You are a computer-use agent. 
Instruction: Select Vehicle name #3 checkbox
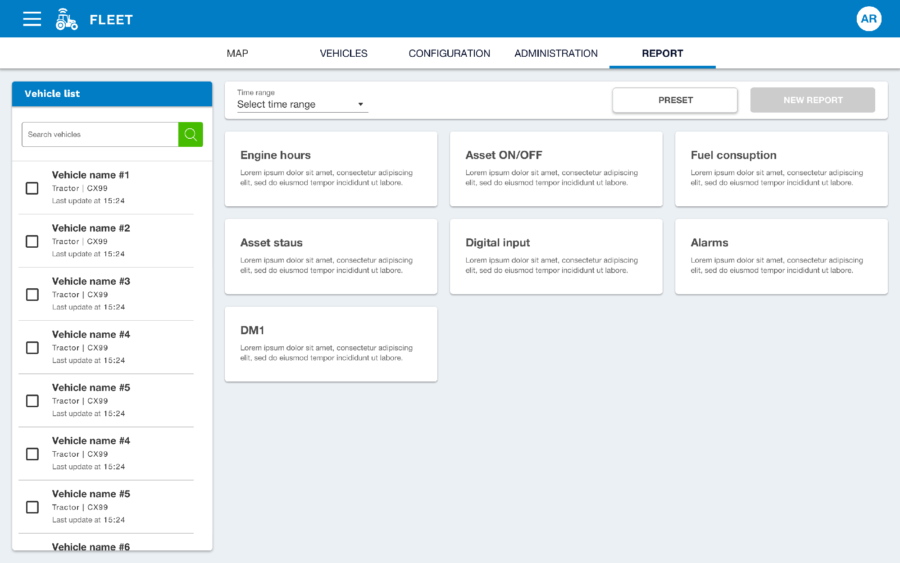pyautogui.click(x=32, y=294)
